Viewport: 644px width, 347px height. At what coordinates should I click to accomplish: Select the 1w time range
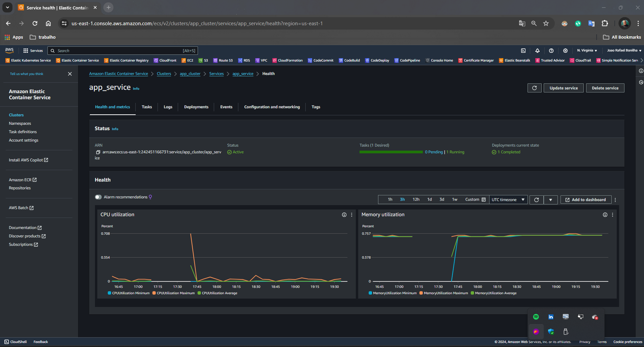click(x=454, y=200)
